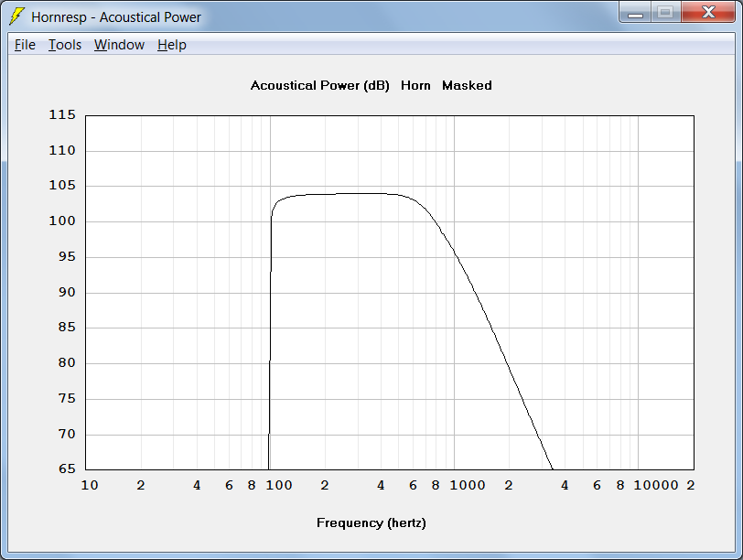Close the Acoustical Power window
This screenshot has width=743, height=560.
pyautogui.click(x=708, y=12)
